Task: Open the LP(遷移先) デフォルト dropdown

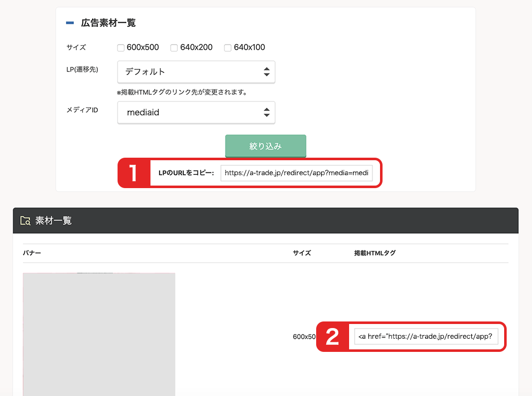Action: click(x=196, y=72)
